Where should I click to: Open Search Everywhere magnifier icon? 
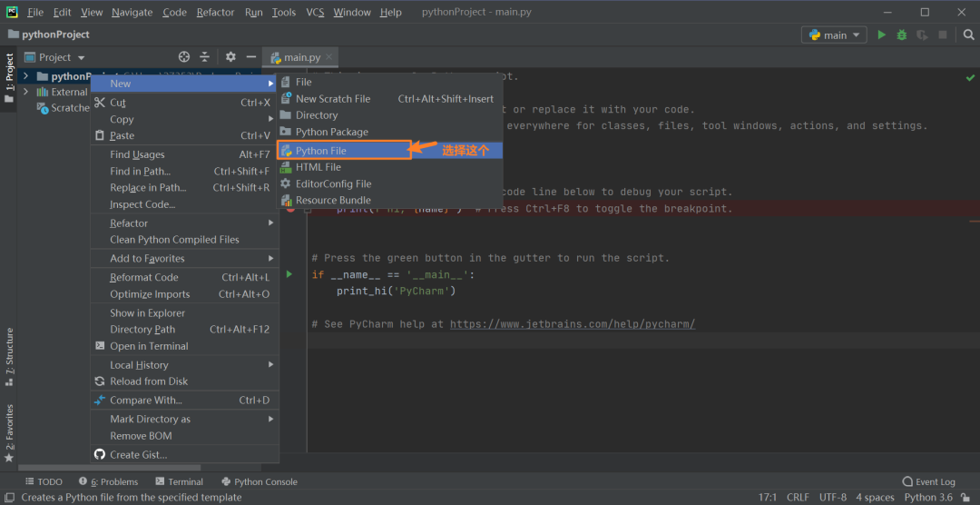pyautogui.click(x=968, y=35)
